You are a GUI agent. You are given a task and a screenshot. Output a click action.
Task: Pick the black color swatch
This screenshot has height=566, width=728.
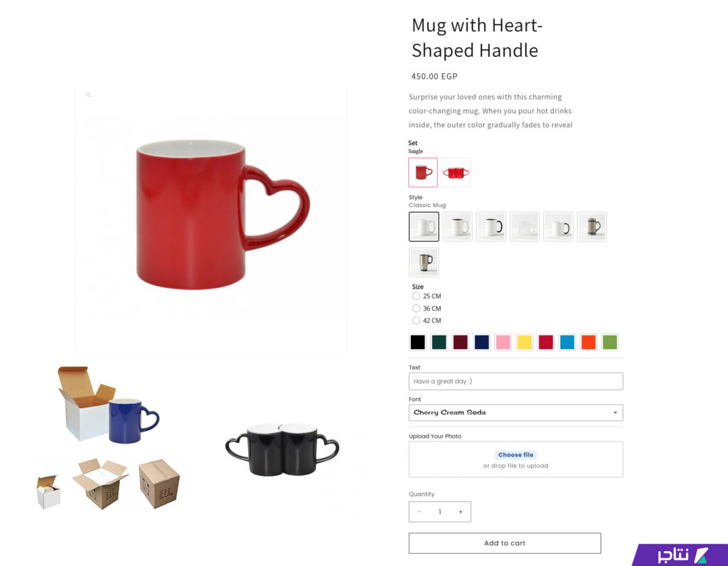click(x=417, y=342)
